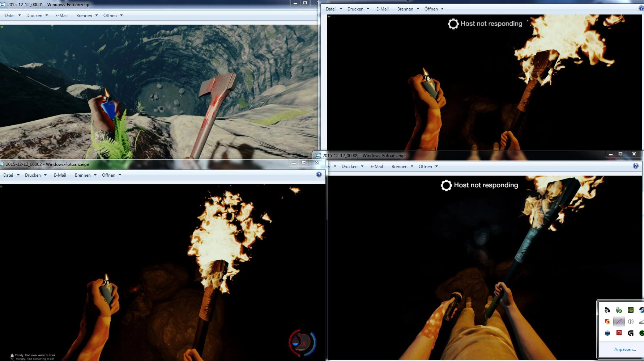Open Brennen menu in the top-right photo window
The height and width of the screenshot is (361, 644).
[x=408, y=9]
